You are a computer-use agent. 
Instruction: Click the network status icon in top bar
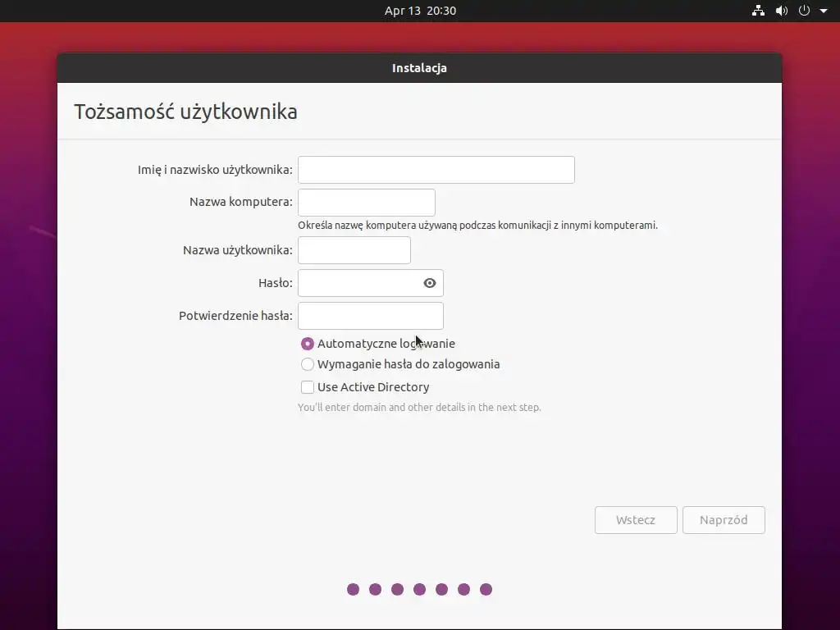click(x=758, y=10)
